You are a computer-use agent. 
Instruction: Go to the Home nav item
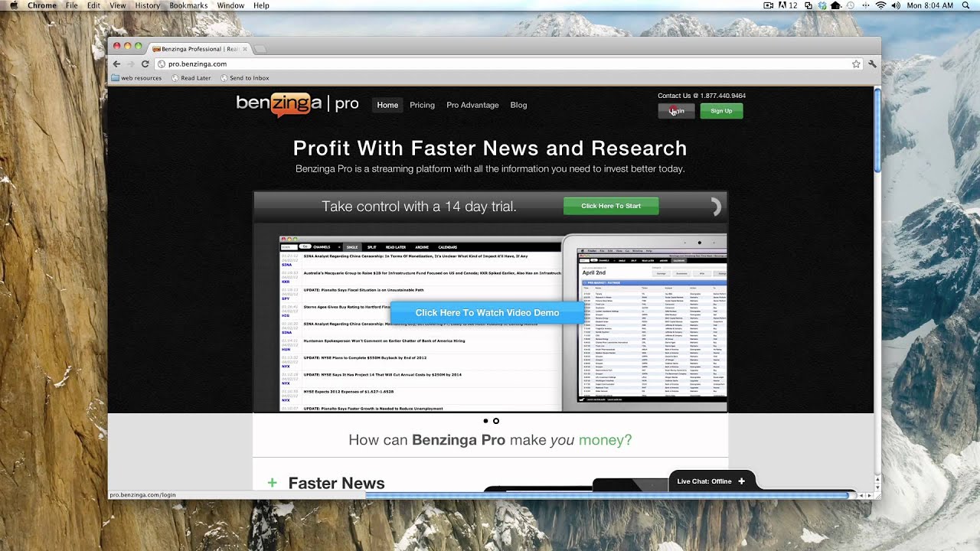387,105
